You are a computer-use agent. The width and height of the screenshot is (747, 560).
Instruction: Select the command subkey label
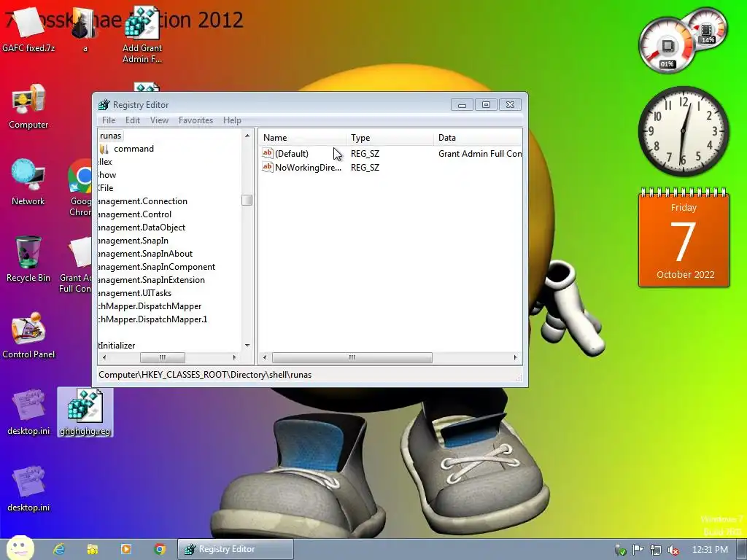tap(134, 149)
